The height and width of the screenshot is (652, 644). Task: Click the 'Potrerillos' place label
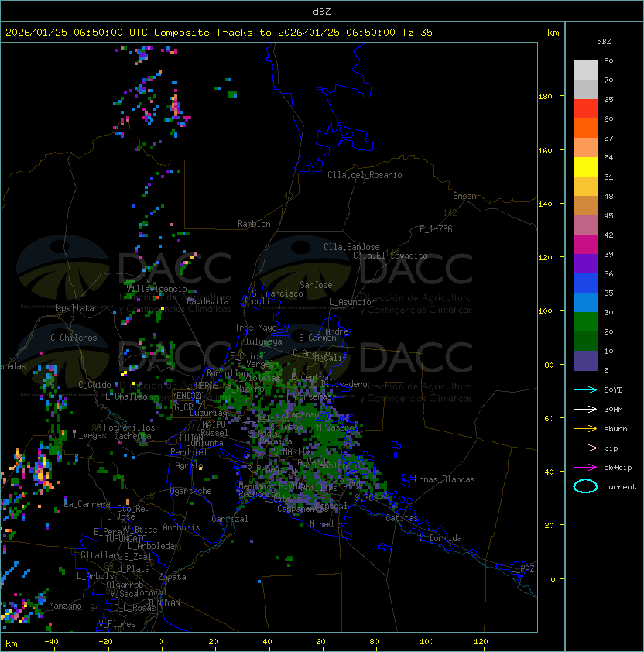coord(129,427)
